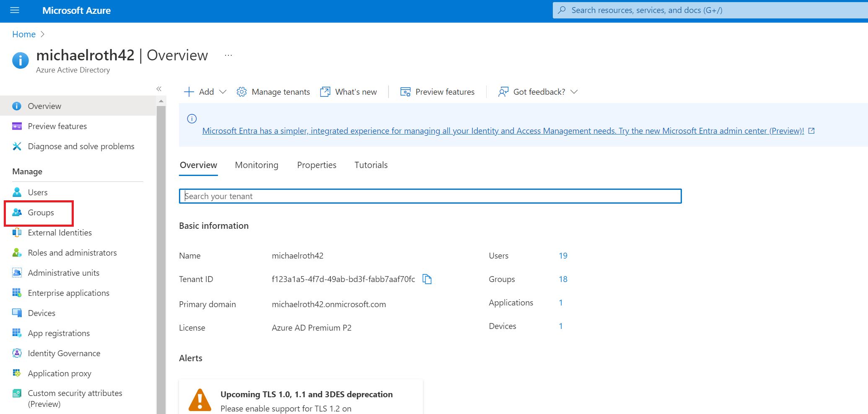Image resolution: width=868 pixels, height=414 pixels.
Task: Open Identity Governance icon
Action: 17,353
